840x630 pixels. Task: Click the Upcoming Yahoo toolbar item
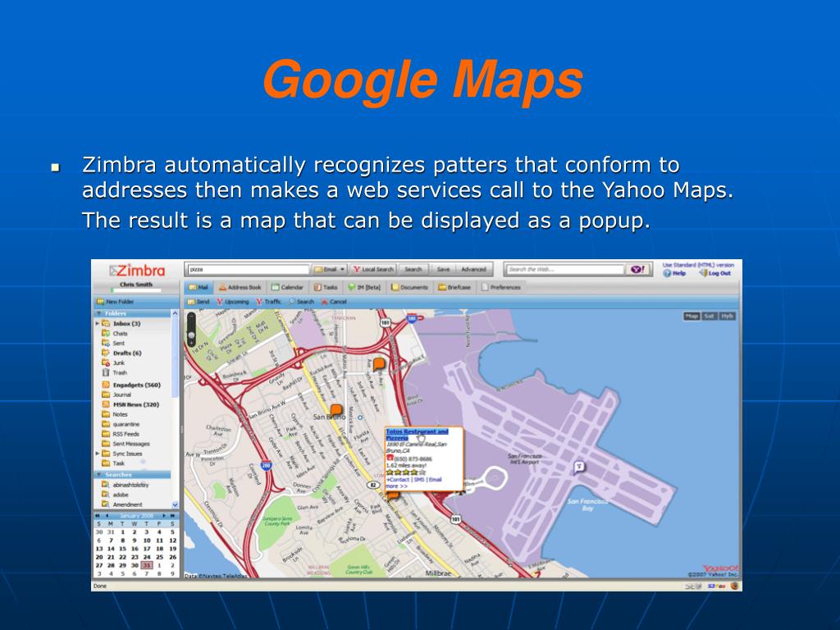[233, 302]
